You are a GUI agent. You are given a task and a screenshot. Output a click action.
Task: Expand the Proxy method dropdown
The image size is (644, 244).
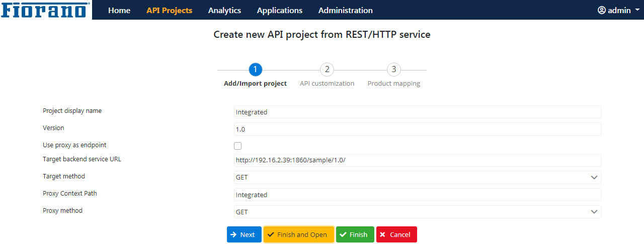coord(418,212)
